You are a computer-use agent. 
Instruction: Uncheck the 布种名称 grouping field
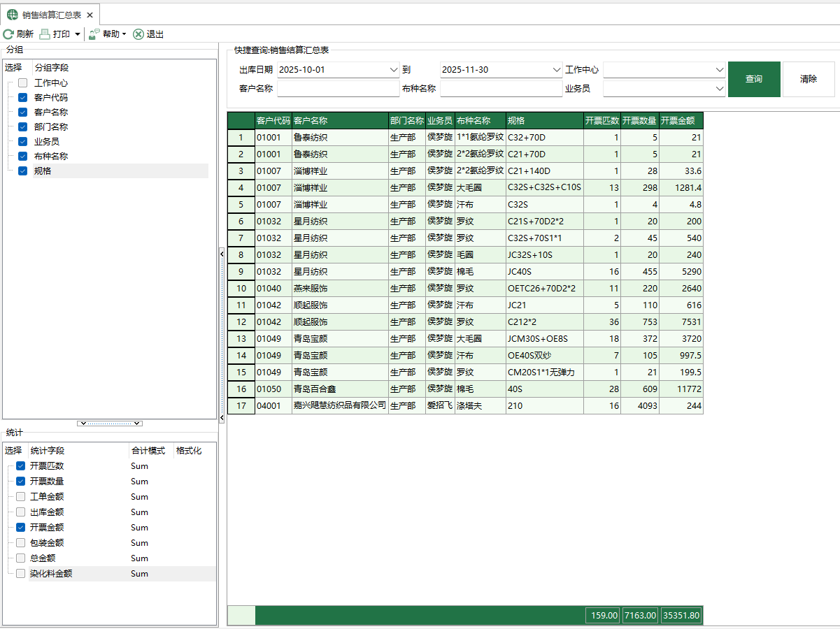pyautogui.click(x=22, y=157)
